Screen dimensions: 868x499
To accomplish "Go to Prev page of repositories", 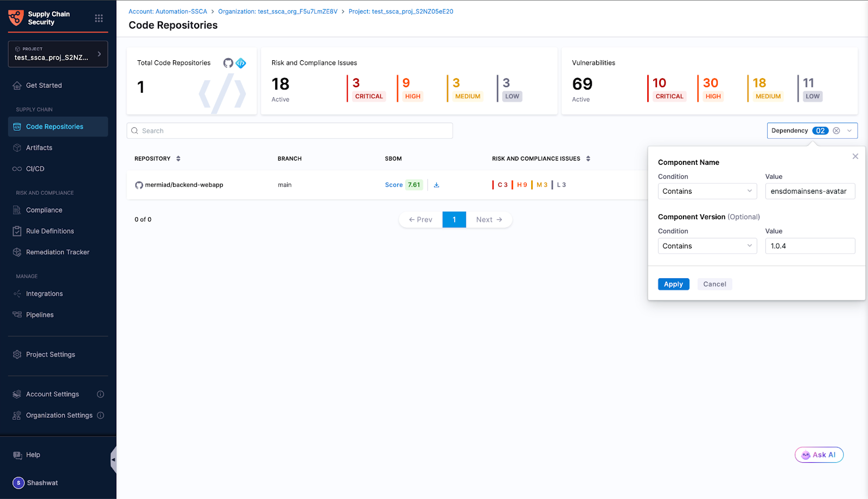I will [420, 220].
